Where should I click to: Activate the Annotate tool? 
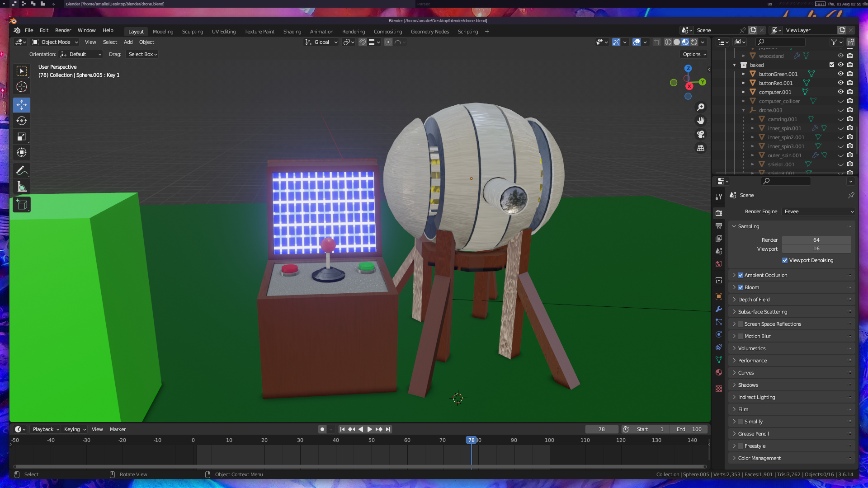(21, 171)
